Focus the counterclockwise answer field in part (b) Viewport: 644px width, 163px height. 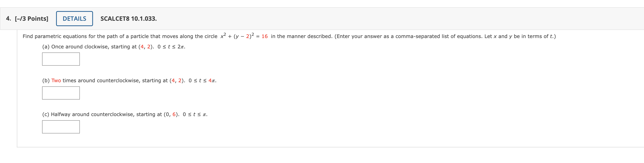pos(61,93)
